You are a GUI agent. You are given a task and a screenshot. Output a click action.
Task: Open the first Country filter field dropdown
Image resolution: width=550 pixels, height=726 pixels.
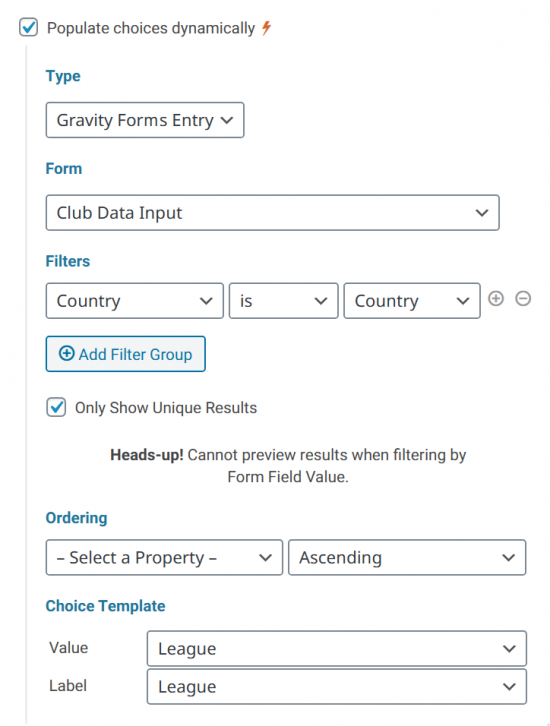134,300
